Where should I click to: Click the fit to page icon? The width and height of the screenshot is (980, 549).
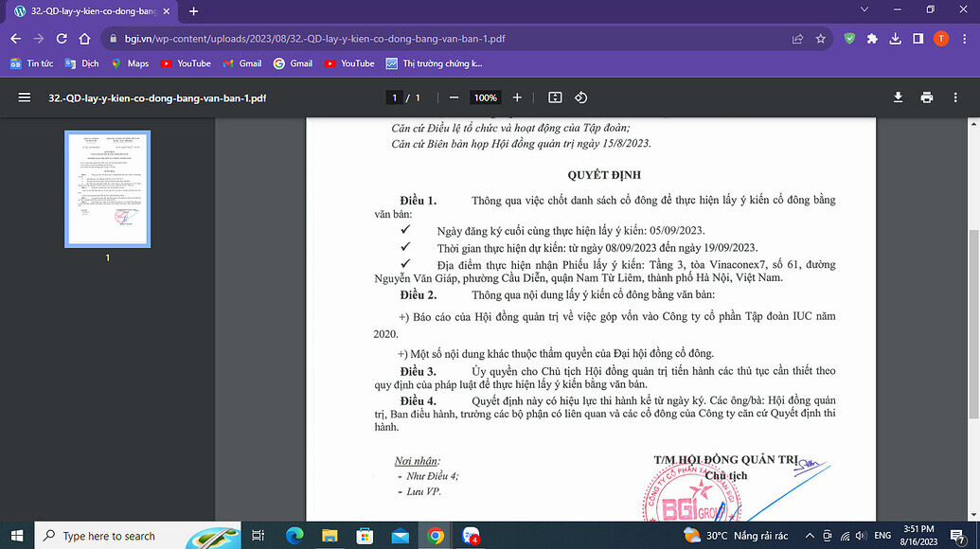(555, 97)
